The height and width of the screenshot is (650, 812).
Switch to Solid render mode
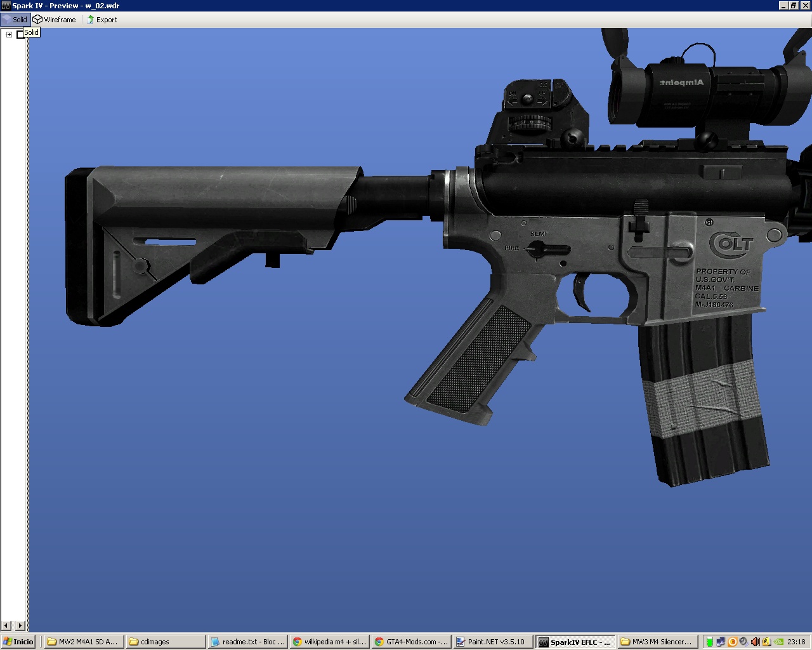[15, 20]
